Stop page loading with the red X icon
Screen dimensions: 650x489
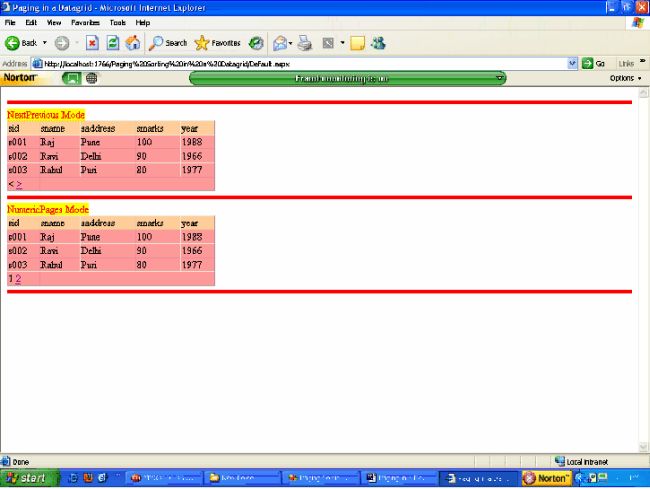[92, 43]
